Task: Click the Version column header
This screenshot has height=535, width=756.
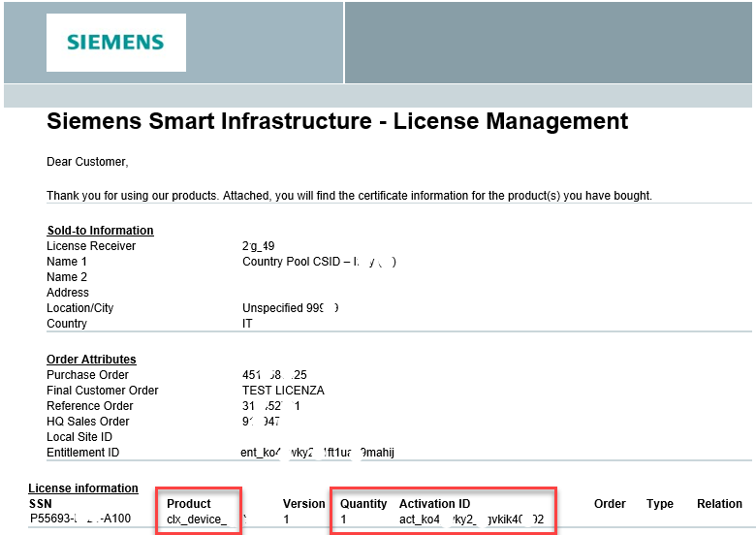Action: [x=303, y=504]
